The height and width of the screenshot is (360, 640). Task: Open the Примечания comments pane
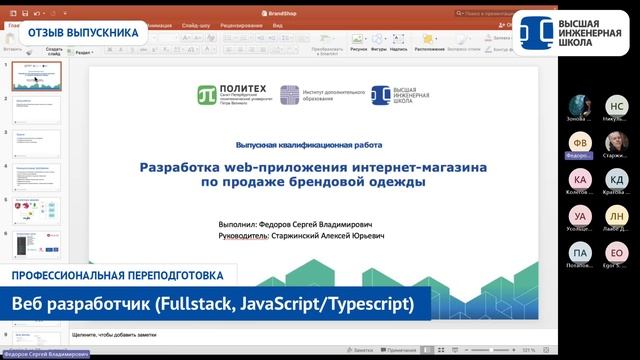click(x=398, y=350)
